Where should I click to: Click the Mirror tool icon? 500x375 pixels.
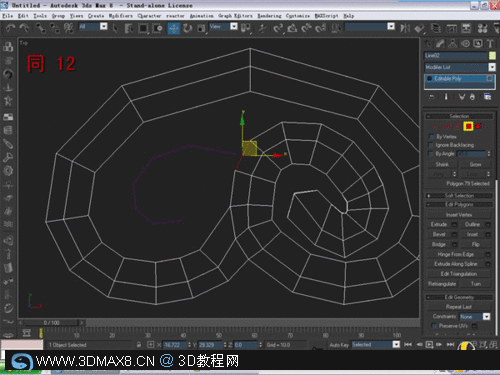405,28
